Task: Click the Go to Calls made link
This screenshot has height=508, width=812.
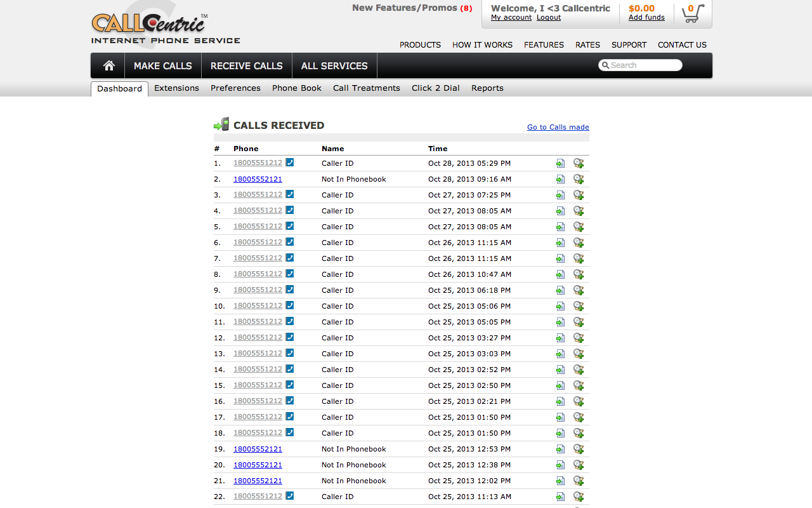Action: tap(558, 127)
